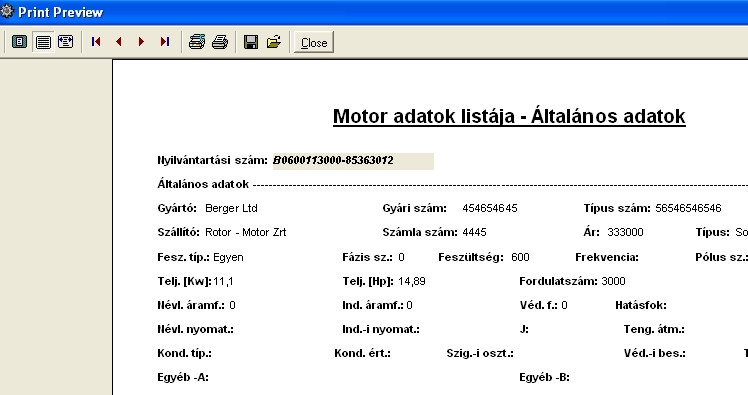
Task: Click the Gyári szám value 454654645
Action: click(x=490, y=208)
